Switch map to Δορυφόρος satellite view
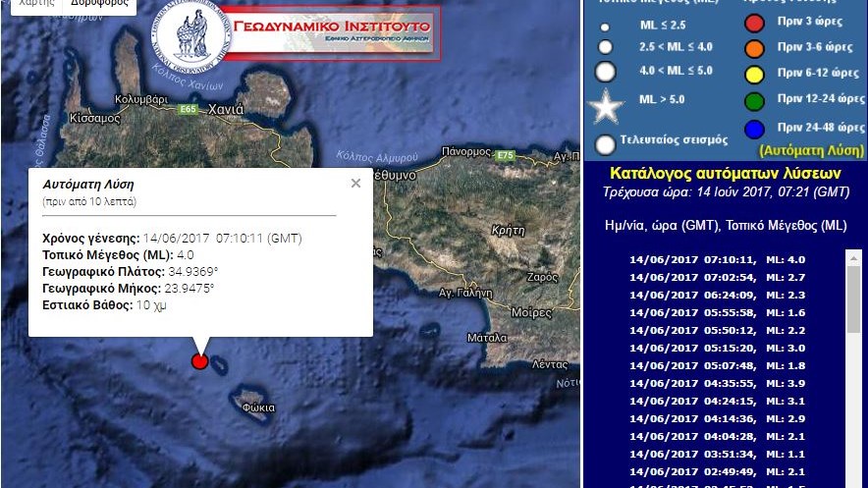The width and height of the screenshot is (868, 488). (x=99, y=5)
